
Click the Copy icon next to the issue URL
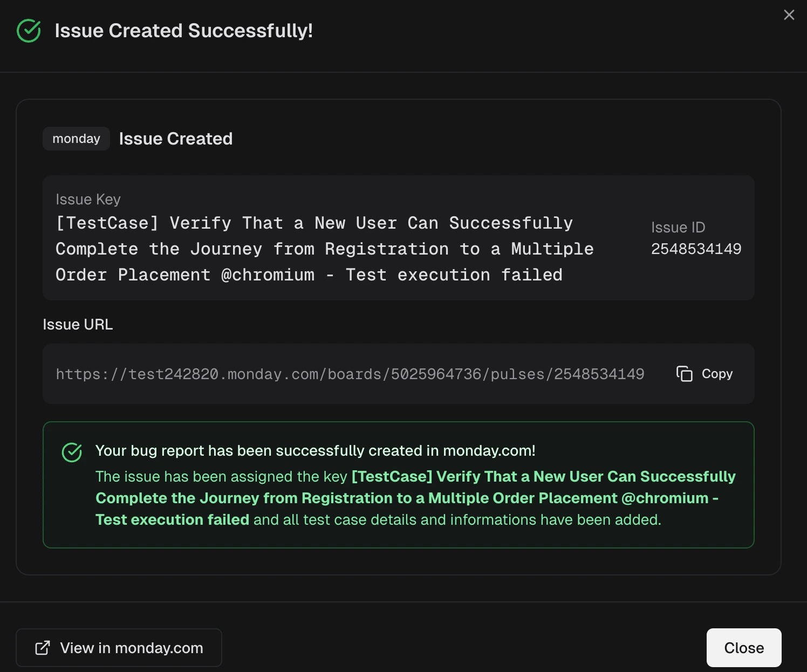pos(684,374)
